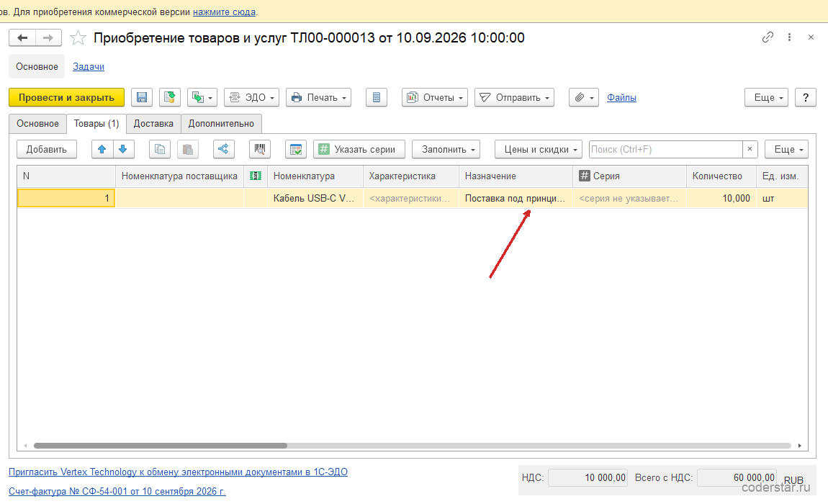Open the Дополнительно tab
828x504 pixels.
tap(221, 124)
